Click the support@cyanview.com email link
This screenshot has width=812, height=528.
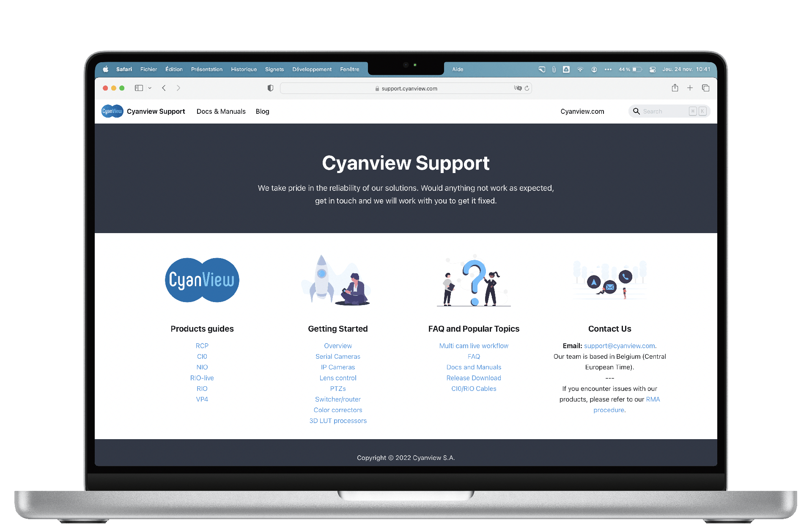619,346
